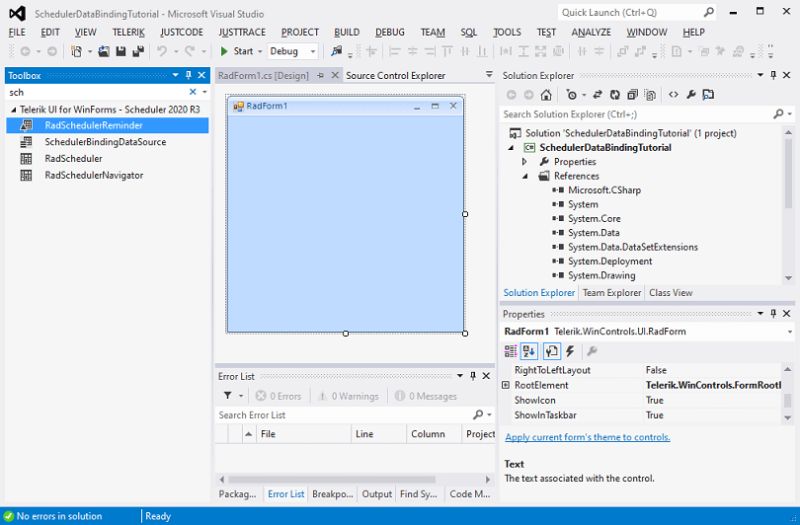Select SchedulerBindingDataSource in the Toolbox
This screenshot has height=525, width=800.
pyautogui.click(x=108, y=142)
